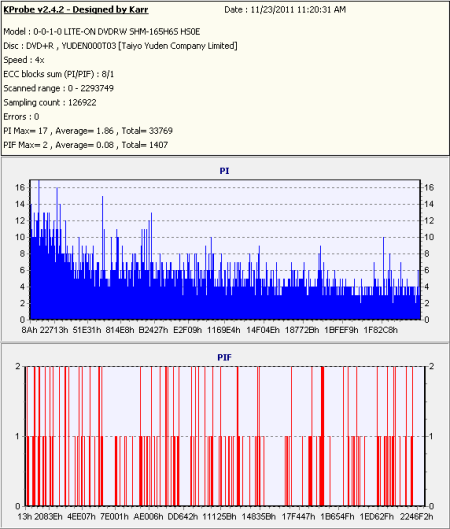Select the Date 11/23/2011 text

point(285,10)
